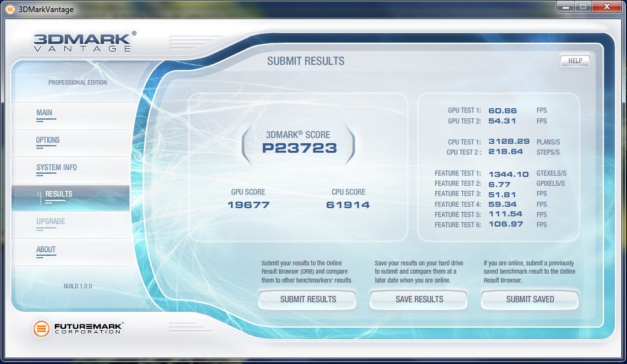Viewport: 627px width, 364px height.
Task: Click the PROFESSIONAL EDITION label
Action: [78, 83]
